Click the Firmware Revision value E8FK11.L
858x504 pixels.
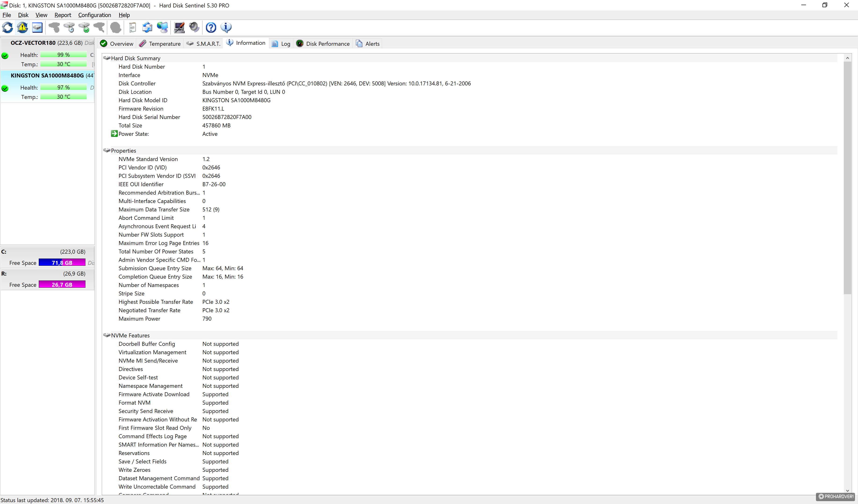point(213,108)
